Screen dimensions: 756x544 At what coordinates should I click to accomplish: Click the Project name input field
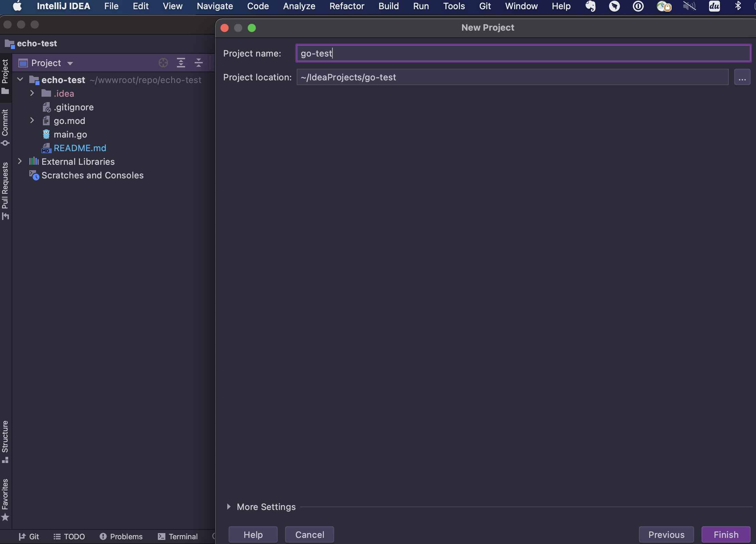[523, 53]
